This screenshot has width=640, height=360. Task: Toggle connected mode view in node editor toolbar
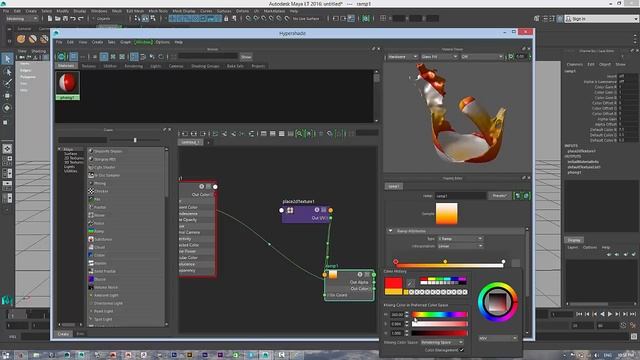click(x=272, y=133)
